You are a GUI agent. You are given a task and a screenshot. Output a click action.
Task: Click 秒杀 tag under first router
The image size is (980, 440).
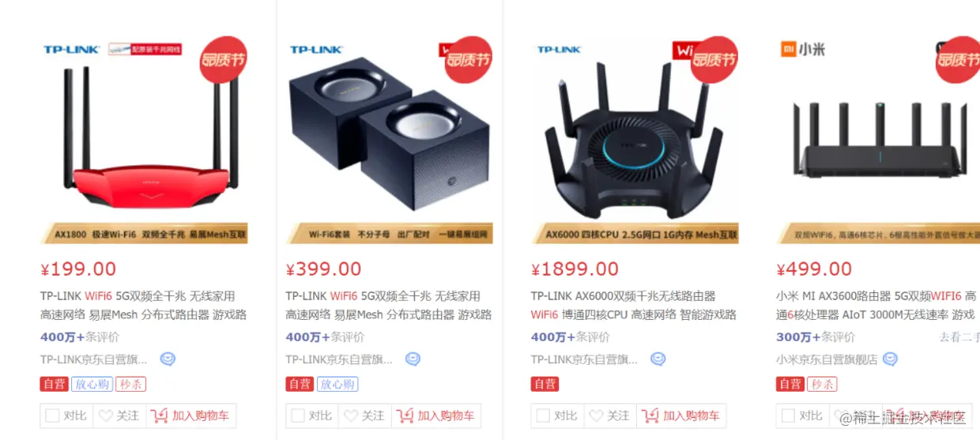point(131,384)
